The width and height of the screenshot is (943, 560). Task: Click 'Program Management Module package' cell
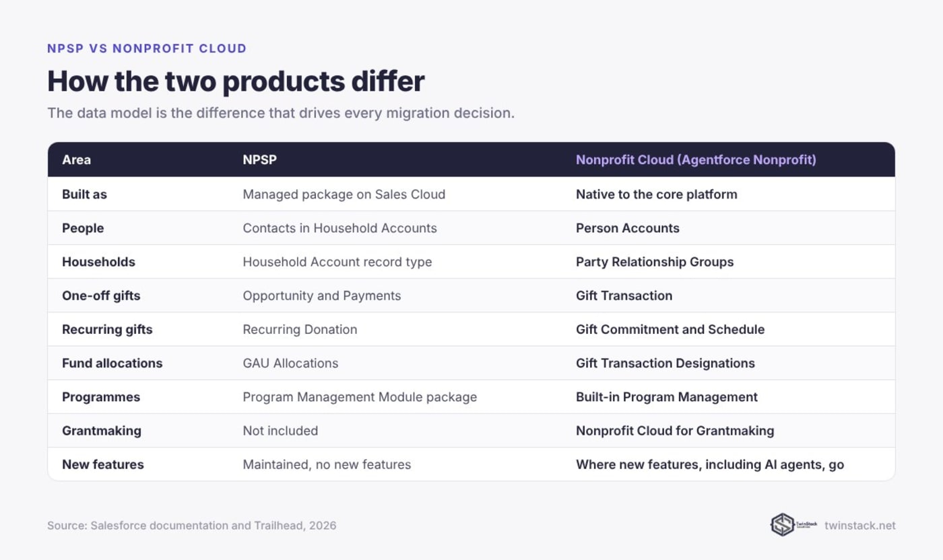[360, 397]
